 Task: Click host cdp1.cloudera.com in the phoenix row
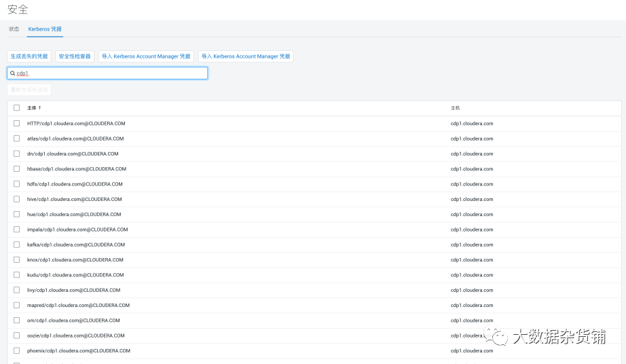coord(472,351)
